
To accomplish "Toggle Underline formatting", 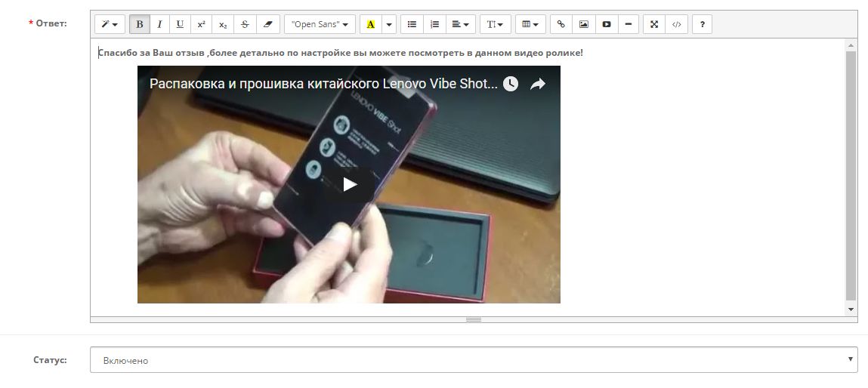I will 180,24.
